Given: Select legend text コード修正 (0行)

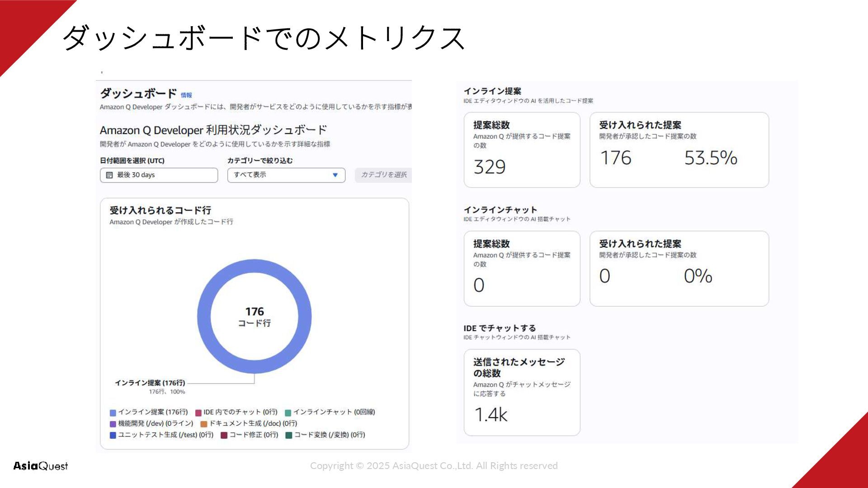Looking at the screenshot, I should pos(254,435).
